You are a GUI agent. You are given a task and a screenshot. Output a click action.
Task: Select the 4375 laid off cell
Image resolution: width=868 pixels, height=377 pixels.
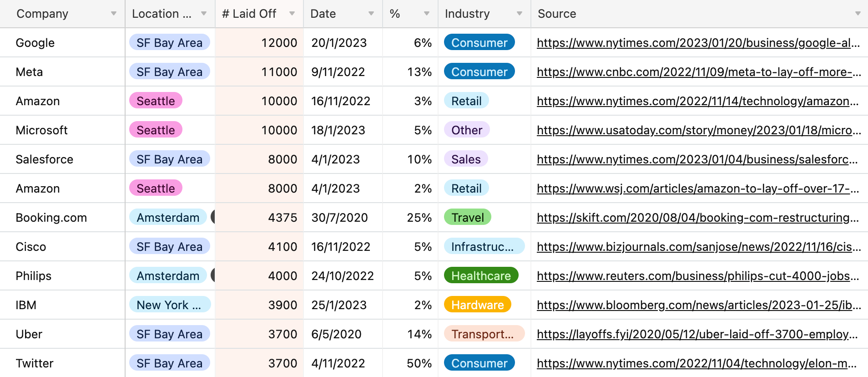point(259,218)
